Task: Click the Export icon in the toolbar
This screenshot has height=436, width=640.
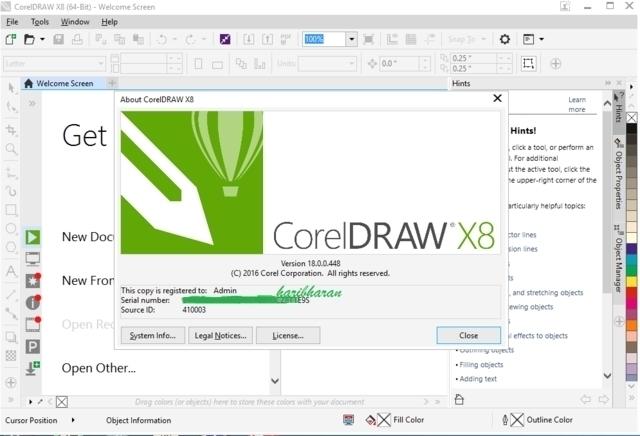Action: click(x=267, y=39)
